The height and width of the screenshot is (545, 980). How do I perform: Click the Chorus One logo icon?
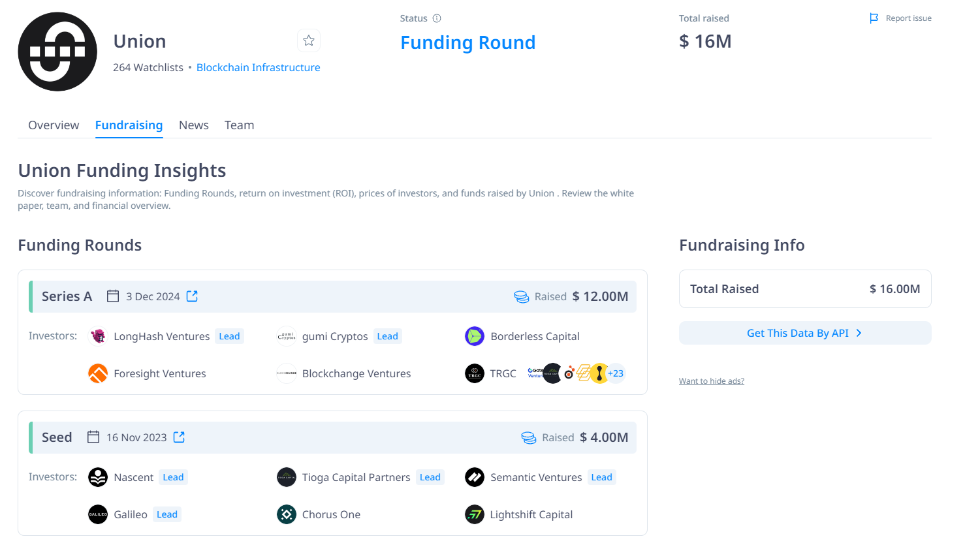tap(287, 514)
